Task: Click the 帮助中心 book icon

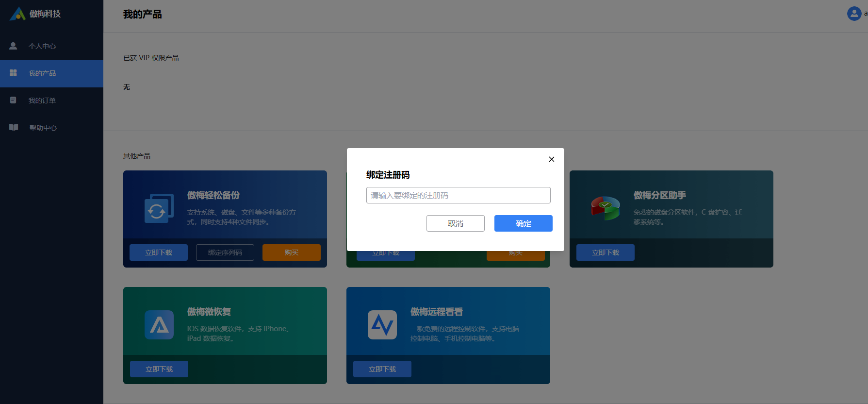Action: click(x=14, y=128)
